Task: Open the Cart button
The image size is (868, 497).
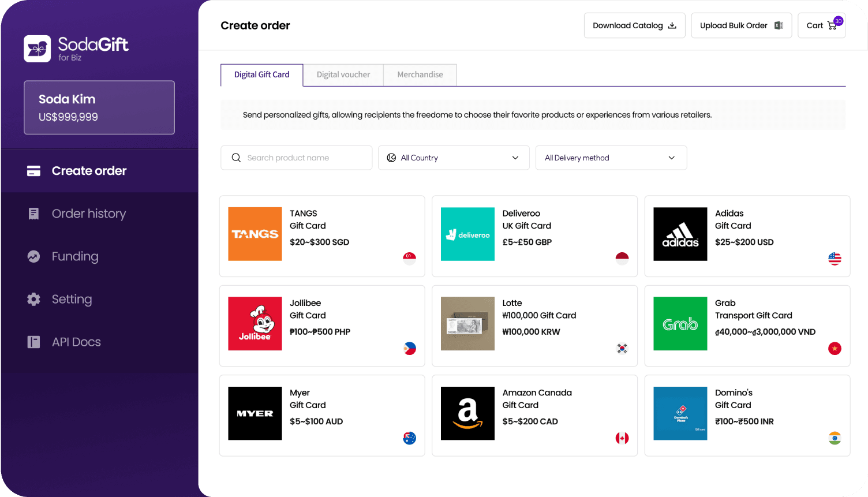Action: tap(822, 25)
